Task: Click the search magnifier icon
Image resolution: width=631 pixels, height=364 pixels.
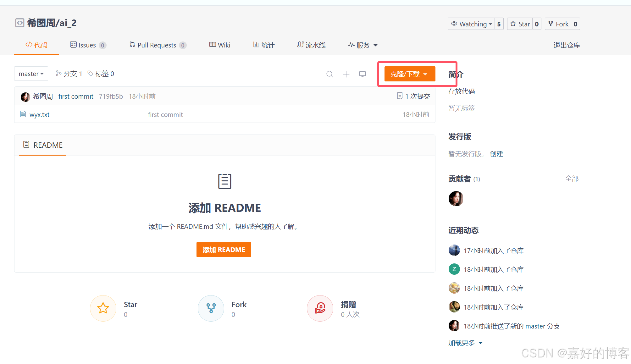Action: 329,74
